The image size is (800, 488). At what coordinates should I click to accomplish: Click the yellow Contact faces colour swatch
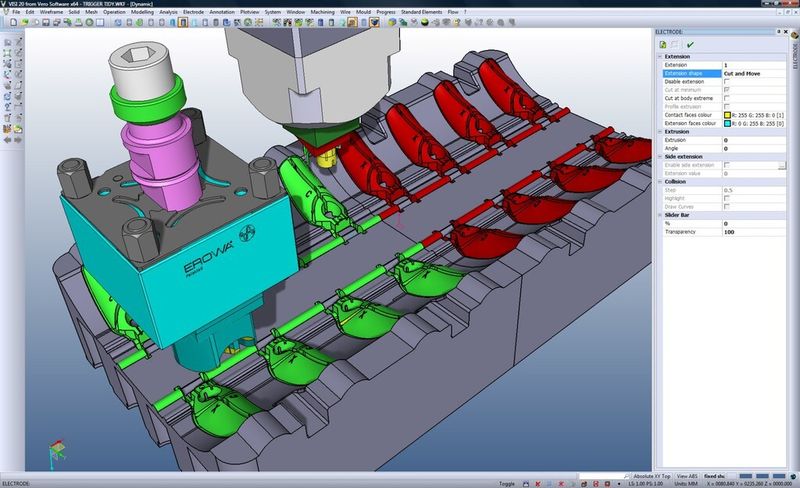pyautogui.click(x=727, y=115)
